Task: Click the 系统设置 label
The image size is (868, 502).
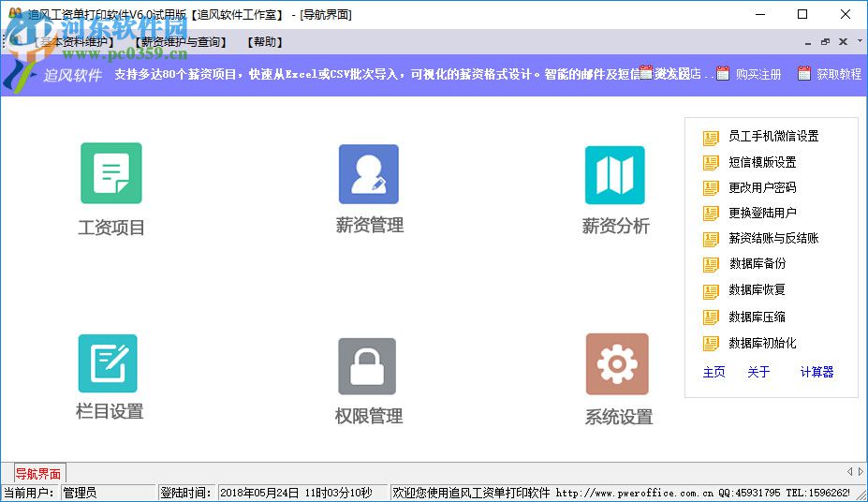Action: [618, 417]
